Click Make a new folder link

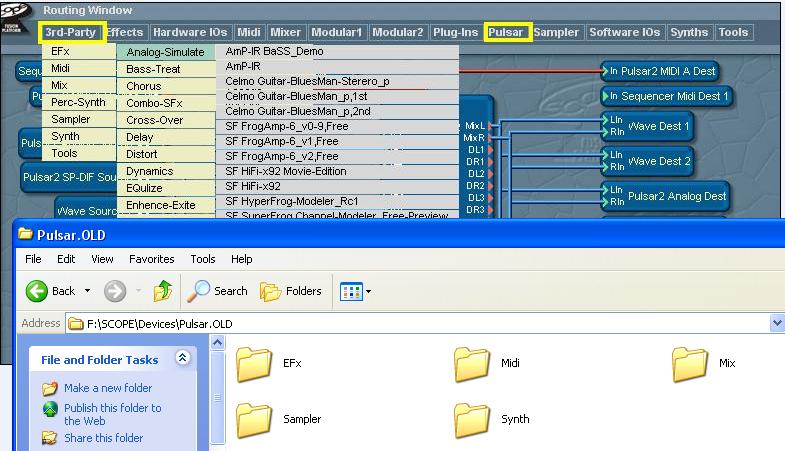(108, 388)
